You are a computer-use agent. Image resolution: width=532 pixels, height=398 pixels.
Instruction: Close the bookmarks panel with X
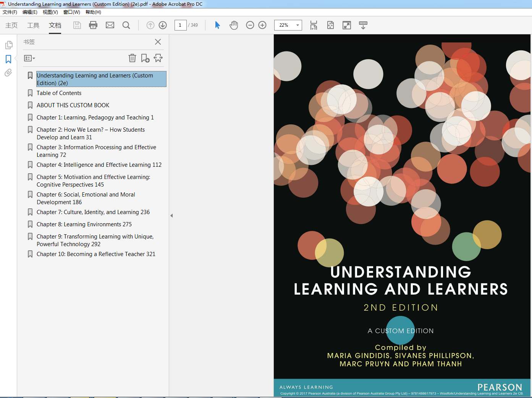(x=158, y=42)
